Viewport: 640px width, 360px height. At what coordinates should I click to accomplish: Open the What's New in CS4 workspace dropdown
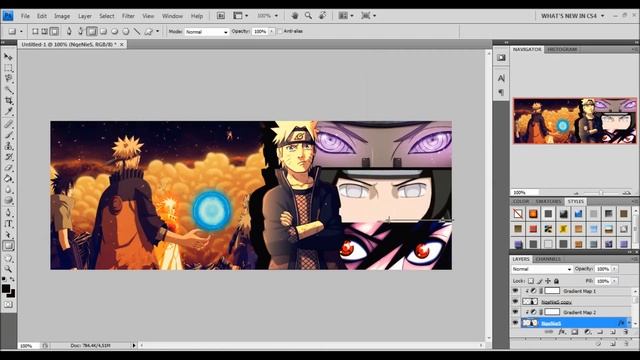[573, 16]
